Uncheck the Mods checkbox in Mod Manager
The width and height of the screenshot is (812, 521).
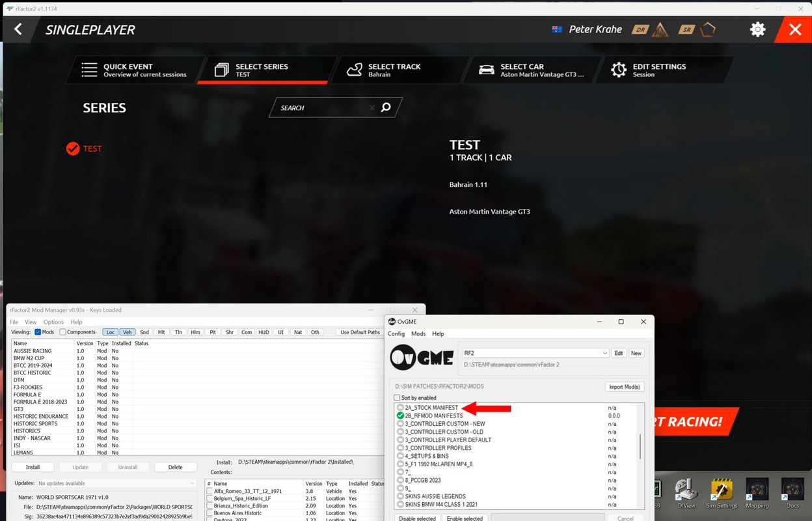point(38,332)
